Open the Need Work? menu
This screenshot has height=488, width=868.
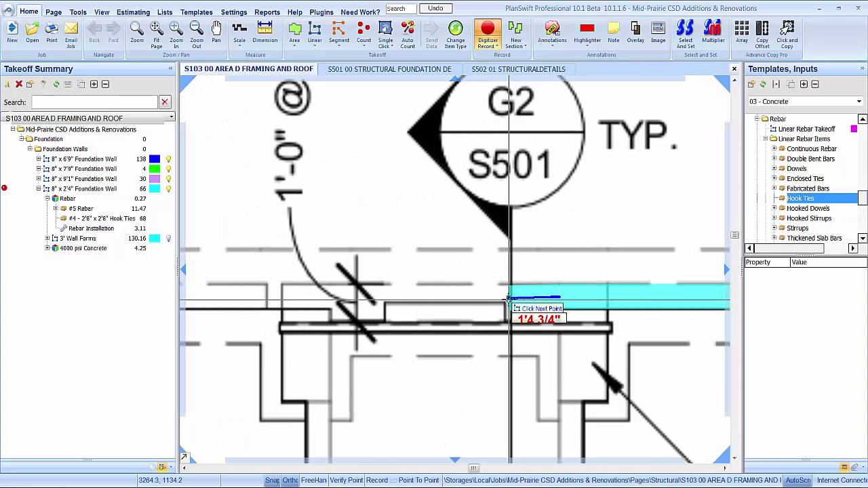point(360,12)
